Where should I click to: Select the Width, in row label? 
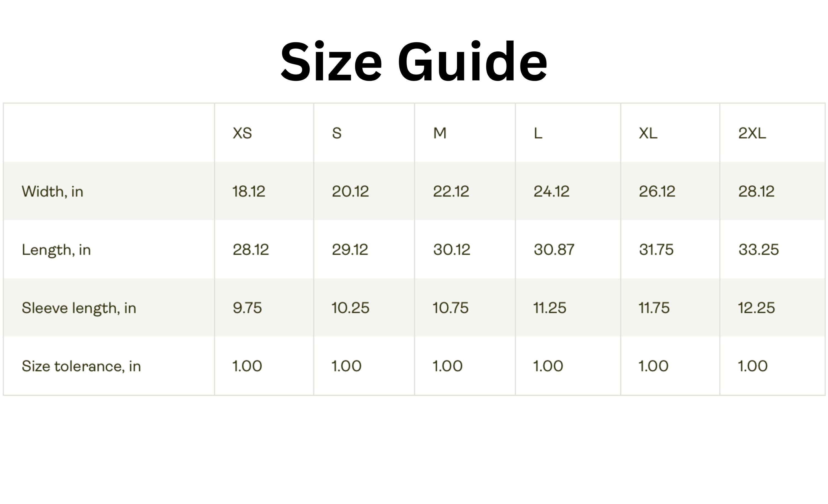coord(52,192)
